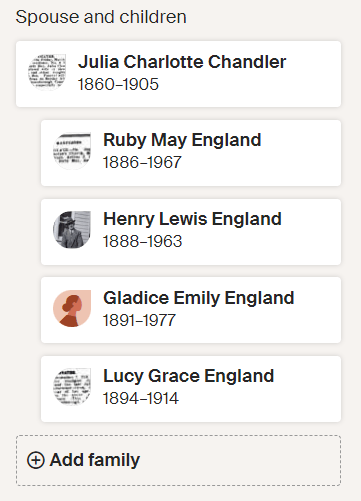Select the spouse card for Julia Chandler
The height and width of the screenshot is (501, 361).
(x=178, y=74)
